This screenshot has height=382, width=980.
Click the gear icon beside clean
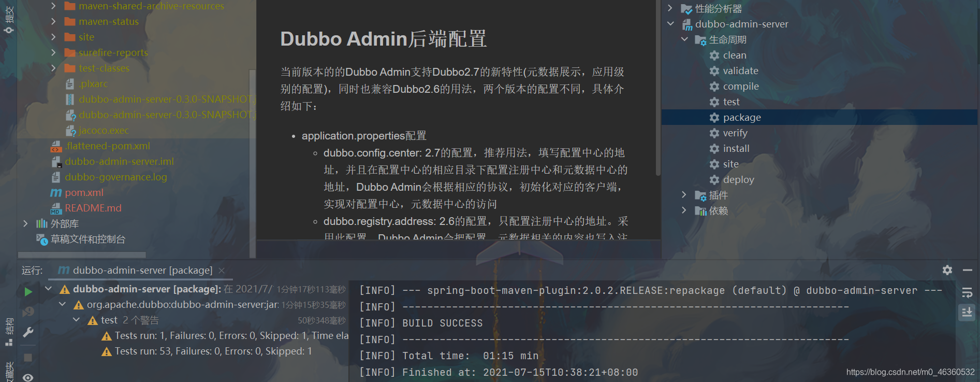tap(714, 55)
